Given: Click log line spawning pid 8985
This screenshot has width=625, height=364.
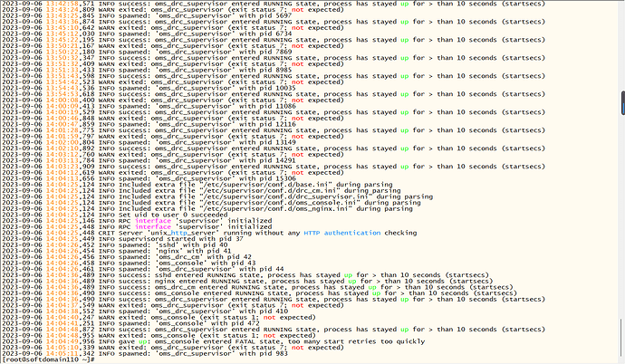Looking at the screenshot, I should [x=147, y=70].
